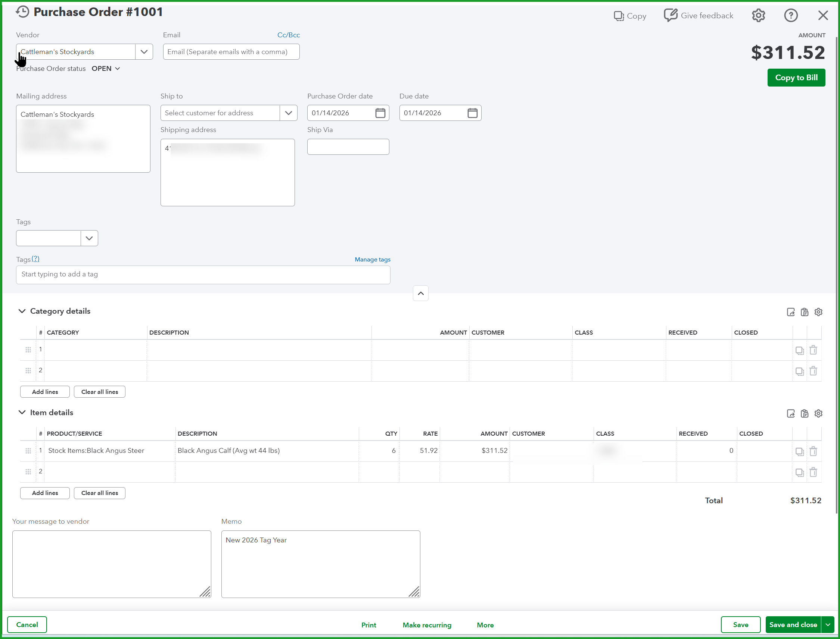Collapse the Item details section

tap(22, 412)
